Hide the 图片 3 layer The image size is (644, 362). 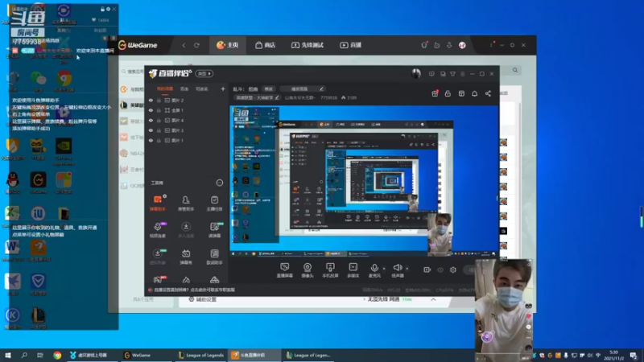coord(151,130)
